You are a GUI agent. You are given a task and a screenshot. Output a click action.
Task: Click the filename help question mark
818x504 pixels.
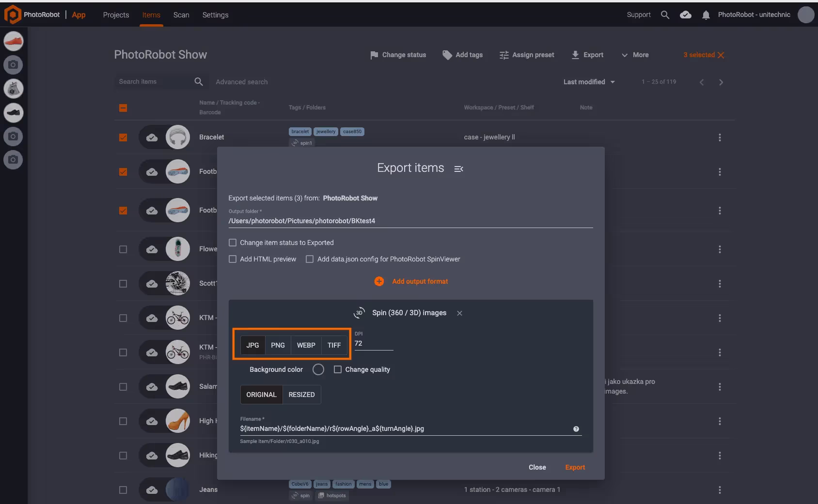click(x=576, y=429)
